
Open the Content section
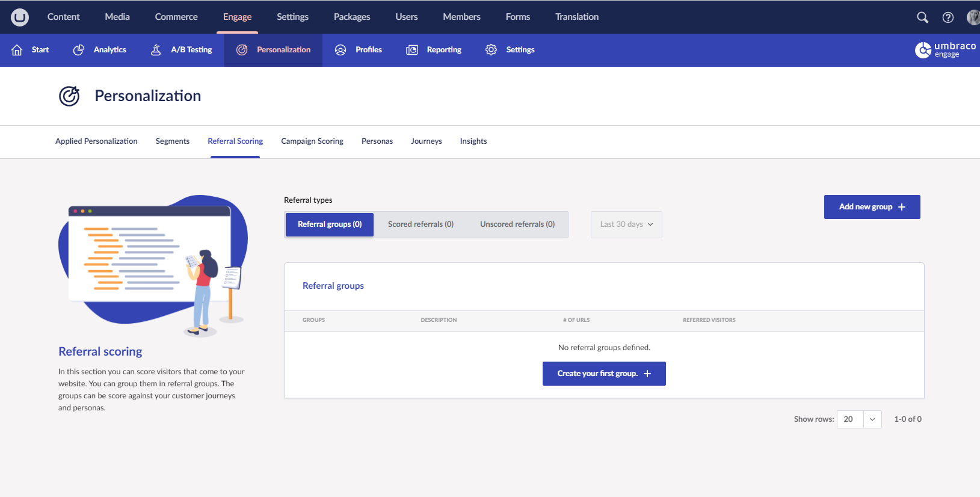(x=64, y=17)
